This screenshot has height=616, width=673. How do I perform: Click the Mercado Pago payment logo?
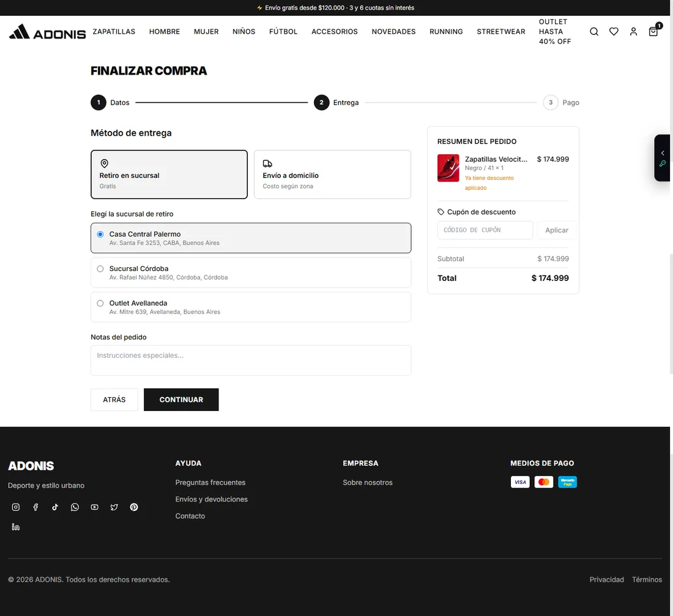567,482
